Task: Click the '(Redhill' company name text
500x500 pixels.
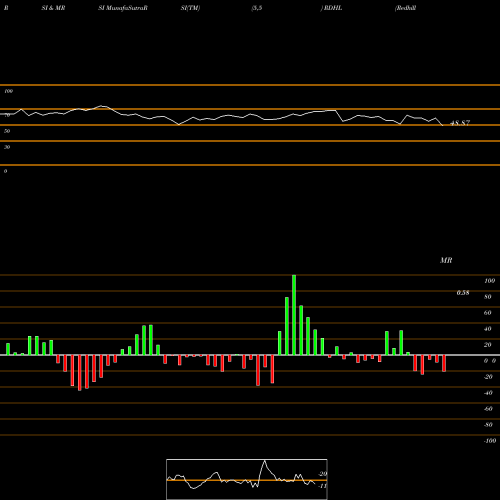Action: point(405,8)
